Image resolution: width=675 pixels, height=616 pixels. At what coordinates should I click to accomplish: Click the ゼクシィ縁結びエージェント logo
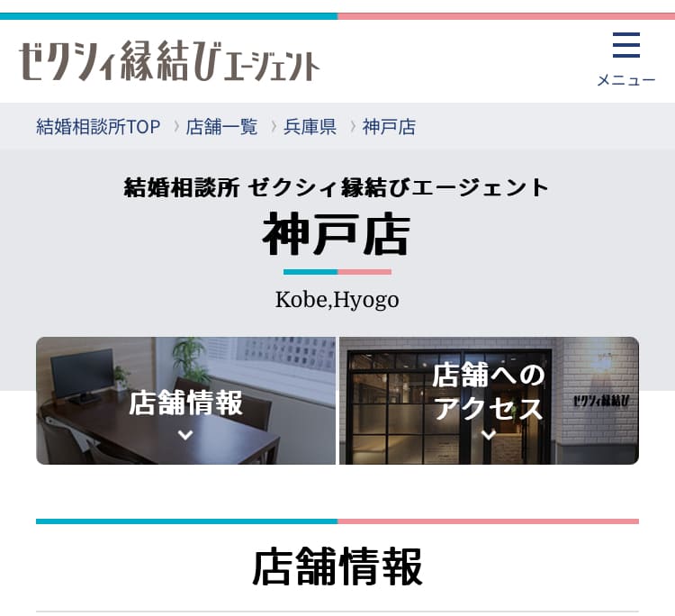[x=169, y=60]
